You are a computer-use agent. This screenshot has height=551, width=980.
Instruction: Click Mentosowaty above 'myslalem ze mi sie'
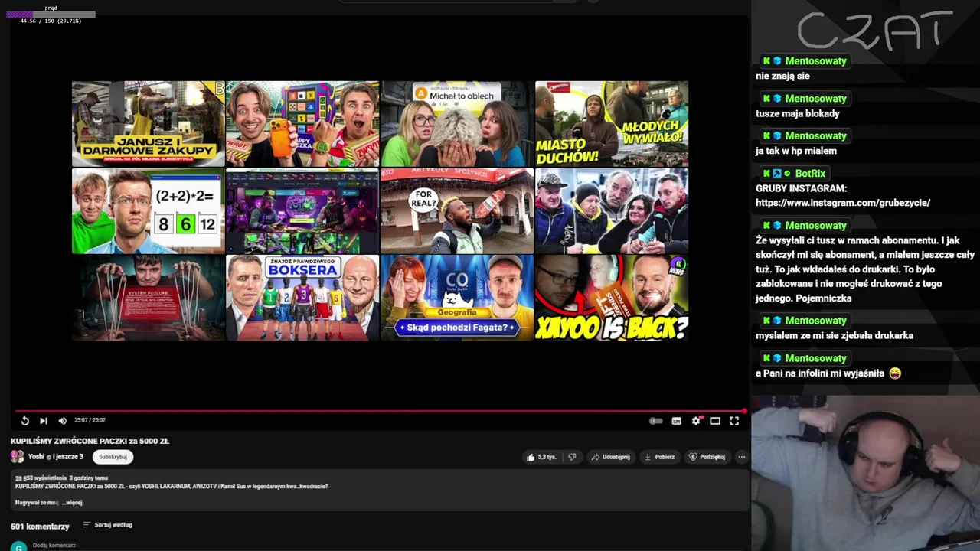tap(815, 321)
